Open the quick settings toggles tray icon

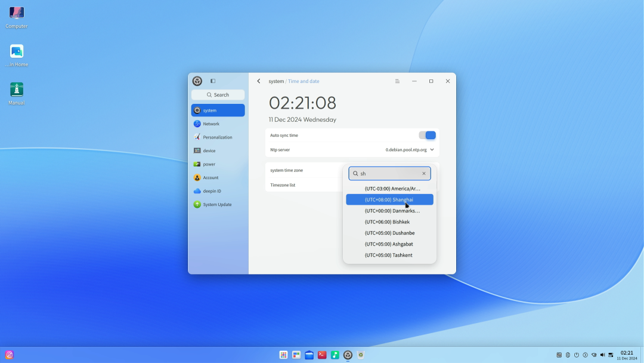click(x=611, y=355)
